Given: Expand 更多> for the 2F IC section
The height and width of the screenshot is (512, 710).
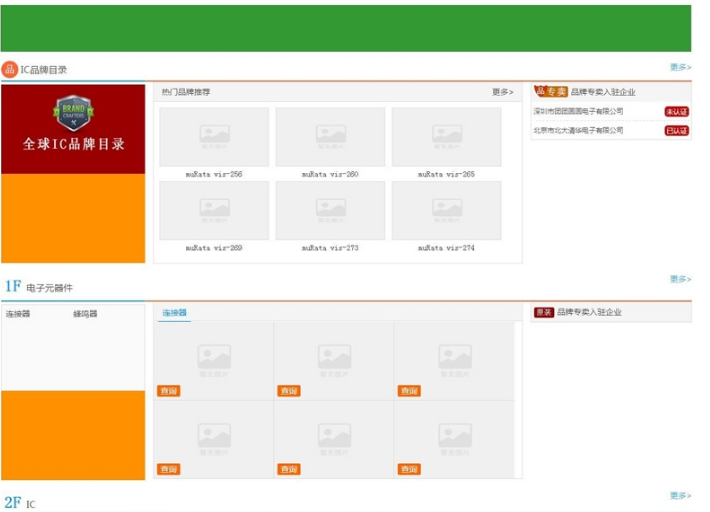Looking at the screenshot, I should point(680,496).
